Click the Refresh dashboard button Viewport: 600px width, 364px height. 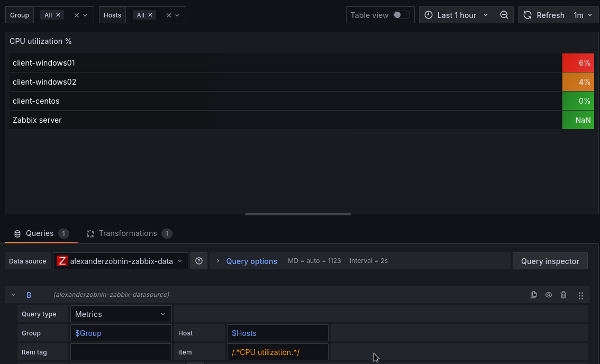[544, 15]
